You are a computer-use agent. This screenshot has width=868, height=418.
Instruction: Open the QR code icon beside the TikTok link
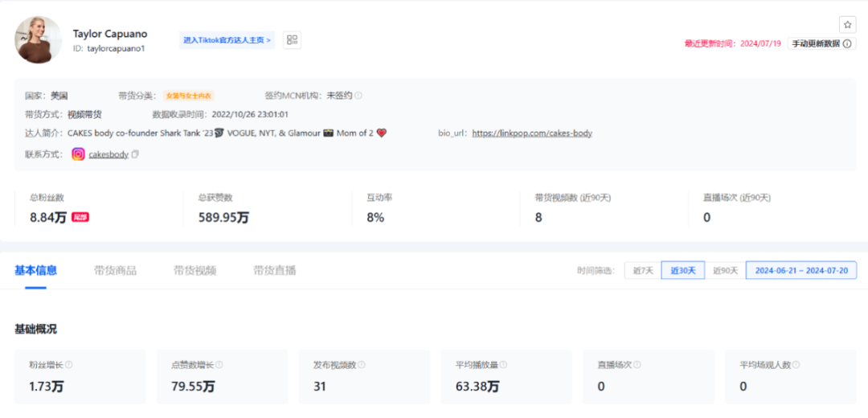click(x=292, y=39)
